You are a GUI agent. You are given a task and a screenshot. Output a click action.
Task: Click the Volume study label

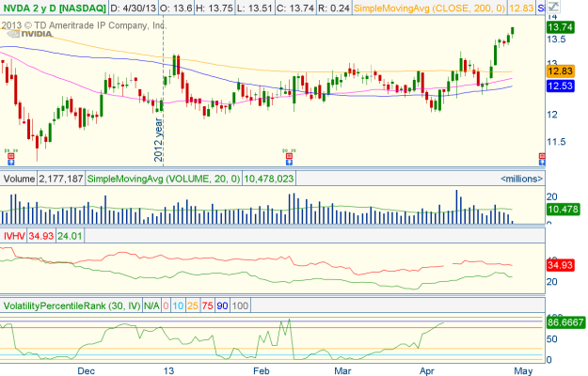(x=19, y=178)
